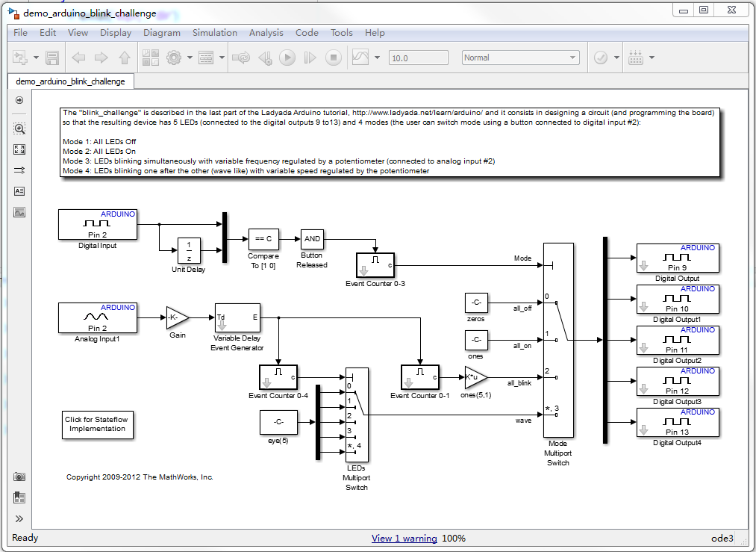The width and height of the screenshot is (756, 552).
Task: Expand the model advisor check dropdown arrow
Action: click(616, 58)
